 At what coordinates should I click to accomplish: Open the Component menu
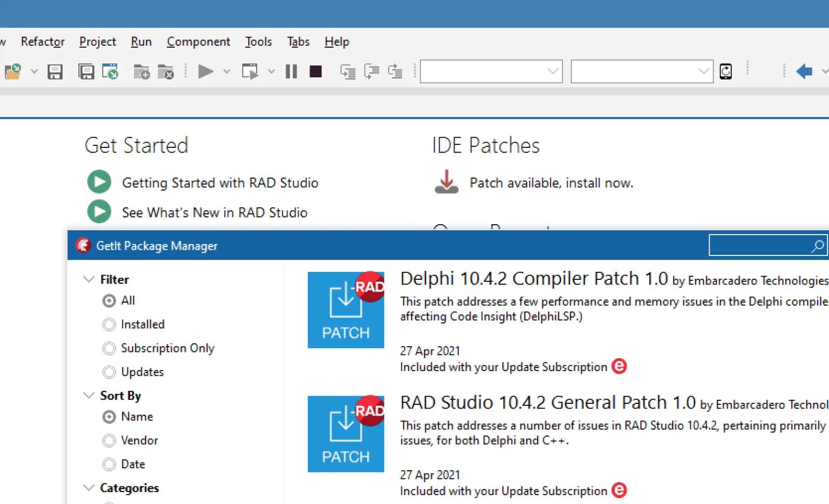(x=198, y=42)
